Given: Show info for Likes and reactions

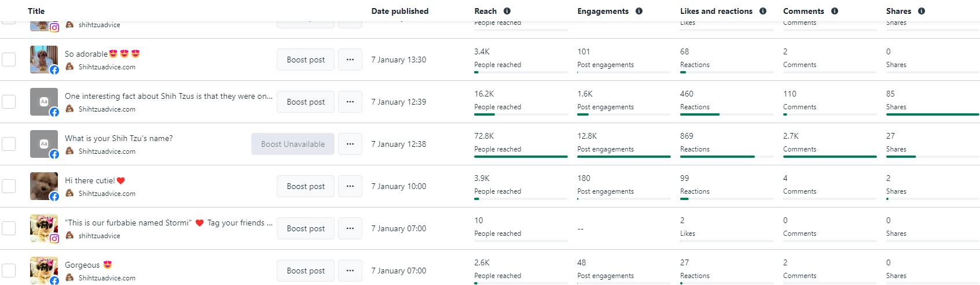Looking at the screenshot, I should [763, 11].
